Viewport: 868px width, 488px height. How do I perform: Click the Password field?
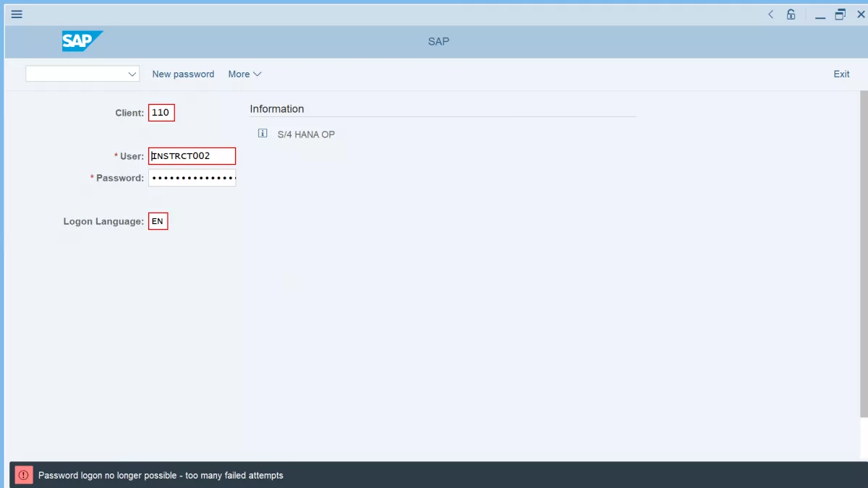[192, 178]
